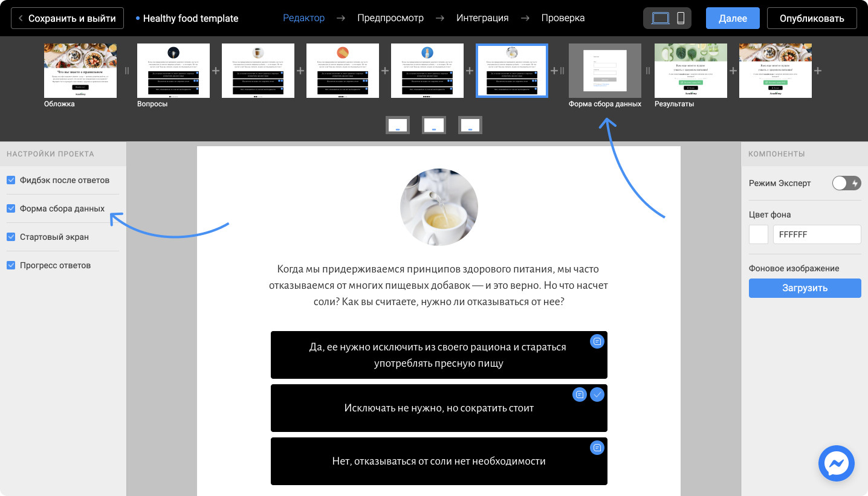Select the middle small feedback thumbnail below slides
The height and width of the screenshot is (496, 868).
pyautogui.click(x=434, y=125)
